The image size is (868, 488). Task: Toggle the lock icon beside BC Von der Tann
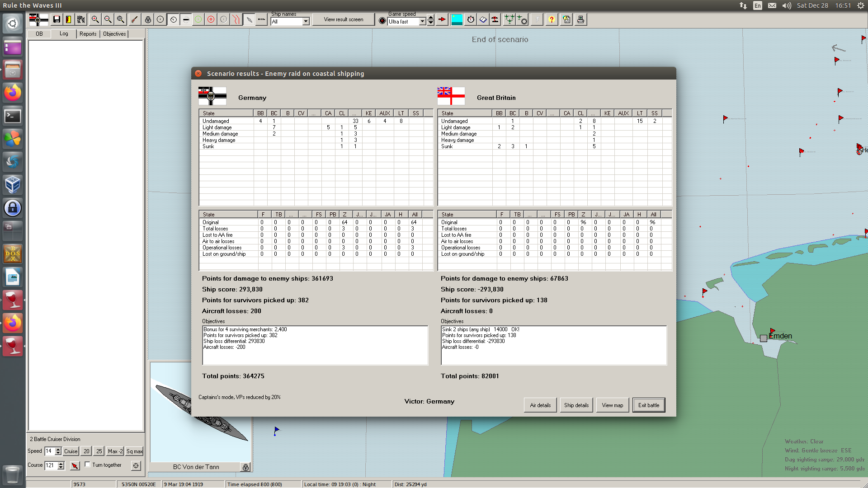(x=245, y=467)
